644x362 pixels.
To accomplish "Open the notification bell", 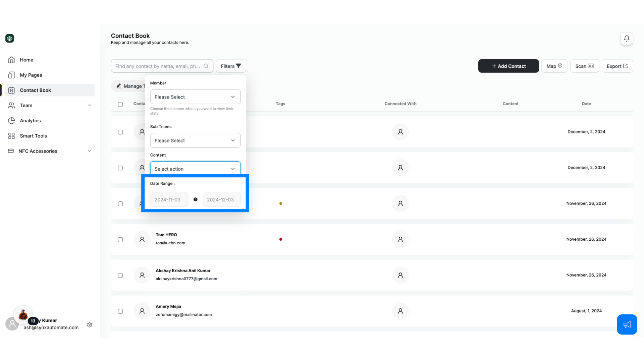I will (x=627, y=39).
